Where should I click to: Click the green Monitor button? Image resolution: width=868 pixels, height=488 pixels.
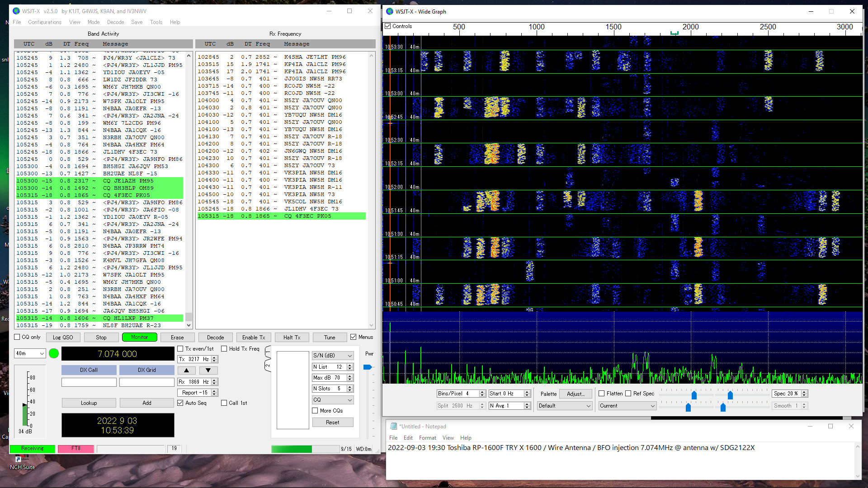tap(140, 337)
